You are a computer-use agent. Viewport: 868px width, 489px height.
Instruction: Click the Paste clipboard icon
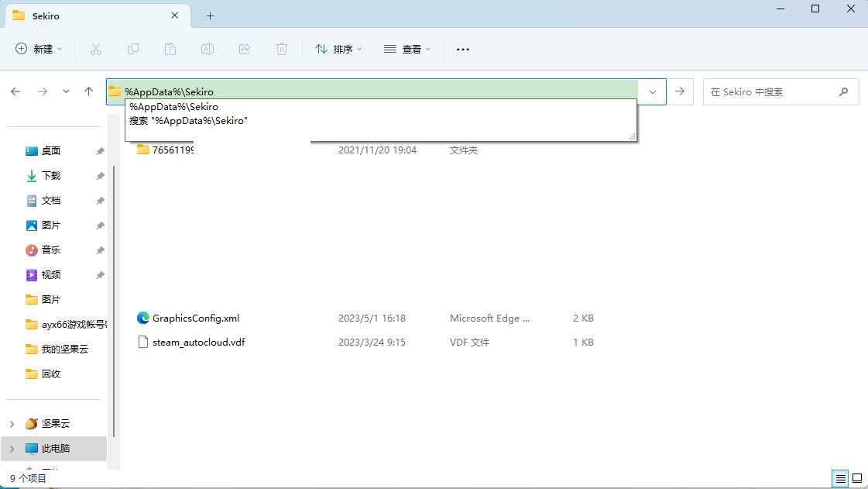point(170,49)
